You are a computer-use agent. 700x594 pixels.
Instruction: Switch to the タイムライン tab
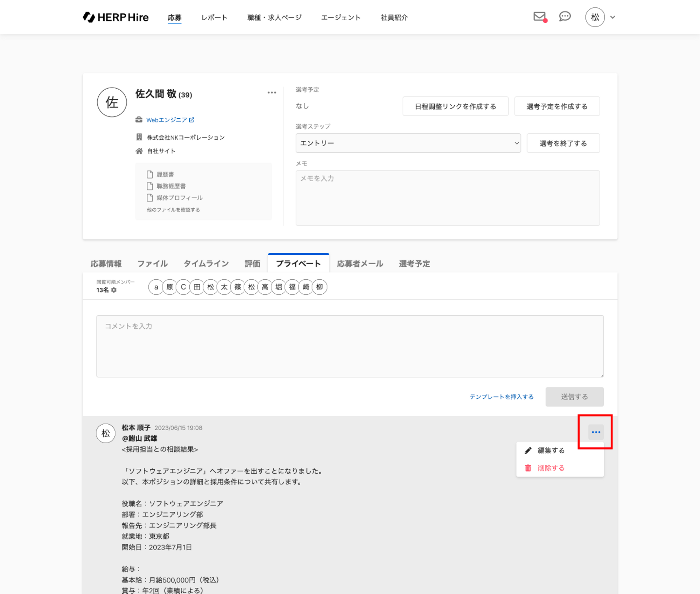tap(206, 264)
